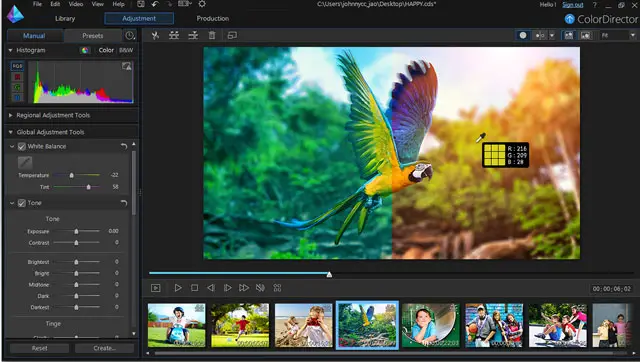This screenshot has width=640, height=362.
Task: Click the fast forward button
Action: click(x=244, y=288)
